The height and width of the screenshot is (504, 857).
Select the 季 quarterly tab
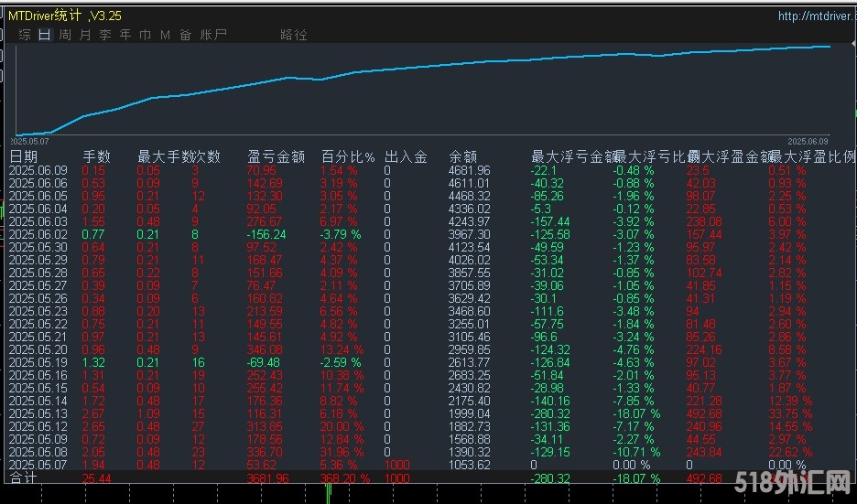(105, 35)
